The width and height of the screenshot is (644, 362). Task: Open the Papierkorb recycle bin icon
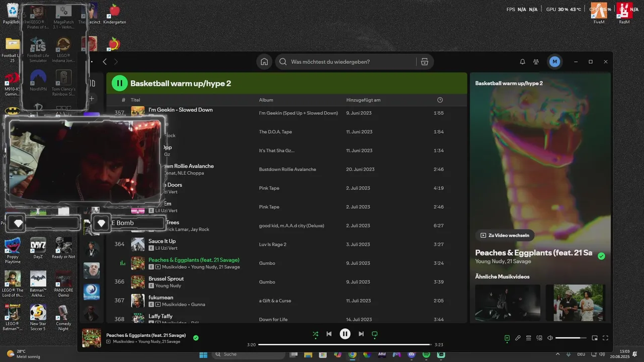(x=12, y=13)
